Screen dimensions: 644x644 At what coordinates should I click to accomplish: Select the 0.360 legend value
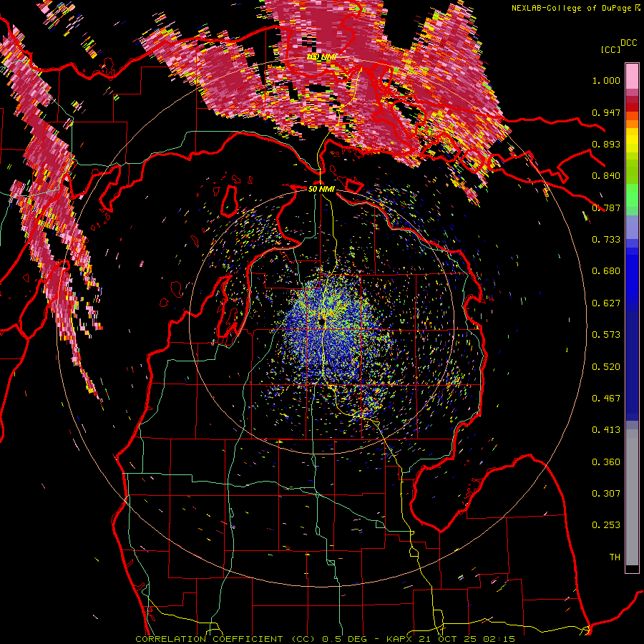click(606, 462)
